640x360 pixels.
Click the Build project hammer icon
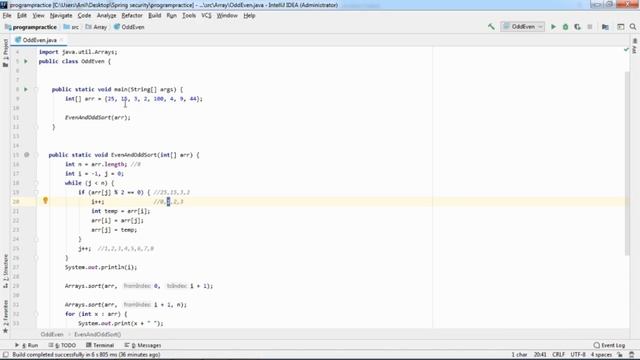pyautogui.click(x=491, y=27)
